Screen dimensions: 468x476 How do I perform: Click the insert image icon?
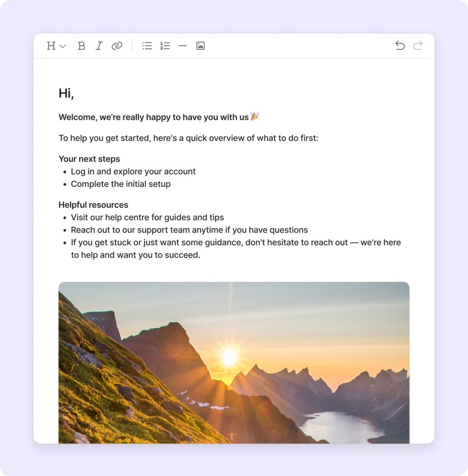pyautogui.click(x=200, y=46)
